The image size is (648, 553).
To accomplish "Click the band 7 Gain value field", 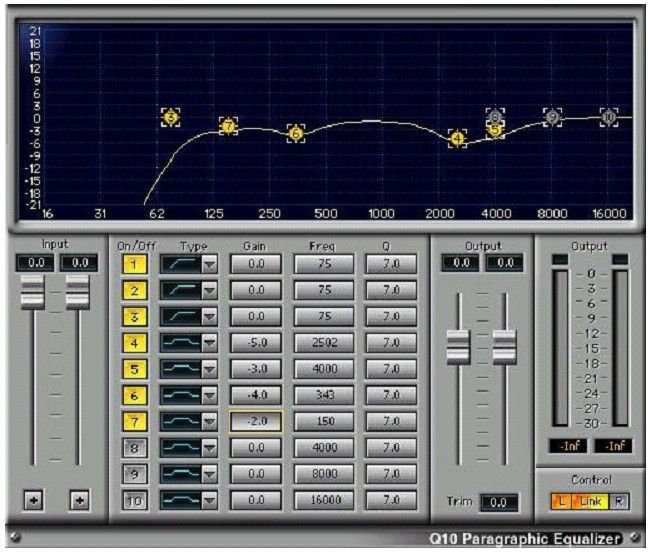I will click(x=256, y=420).
